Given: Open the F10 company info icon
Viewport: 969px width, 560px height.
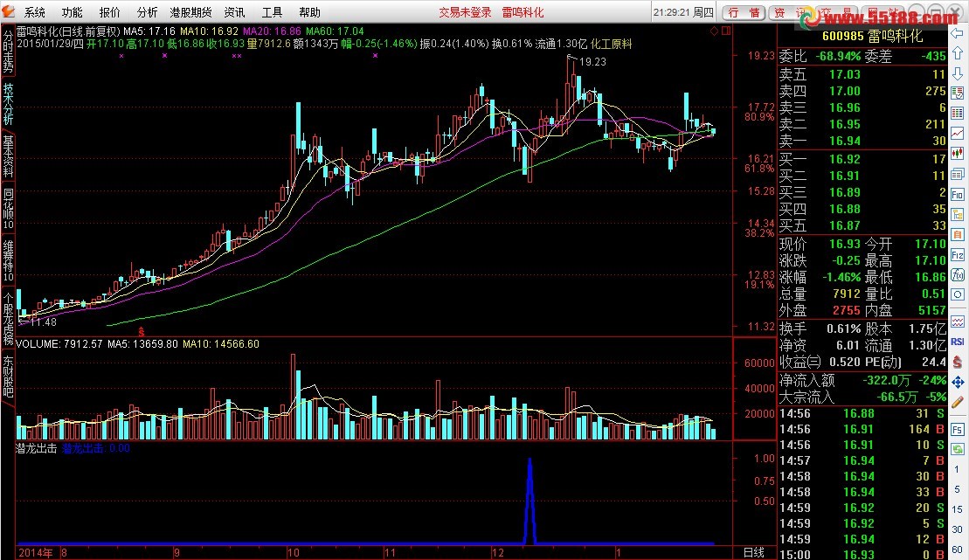Looking at the screenshot, I should (x=958, y=194).
